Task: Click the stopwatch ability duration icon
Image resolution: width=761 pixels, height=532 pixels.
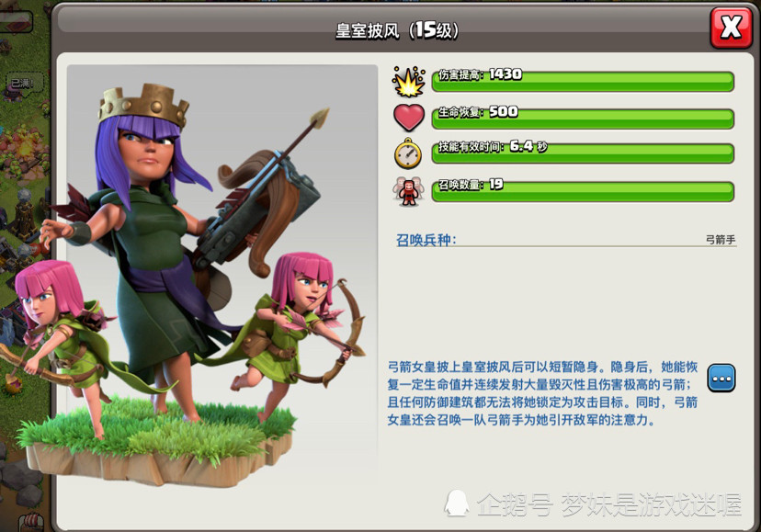Action: click(x=408, y=153)
